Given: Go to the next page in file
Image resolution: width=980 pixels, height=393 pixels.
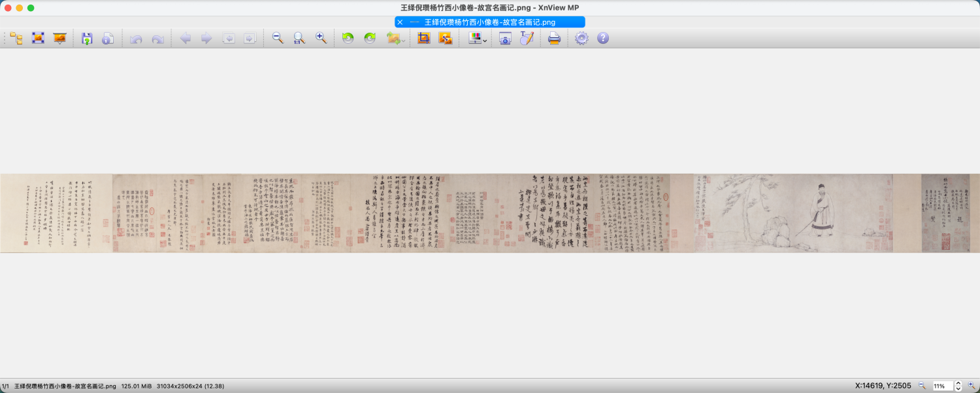Looking at the screenshot, I should [250, 39].
